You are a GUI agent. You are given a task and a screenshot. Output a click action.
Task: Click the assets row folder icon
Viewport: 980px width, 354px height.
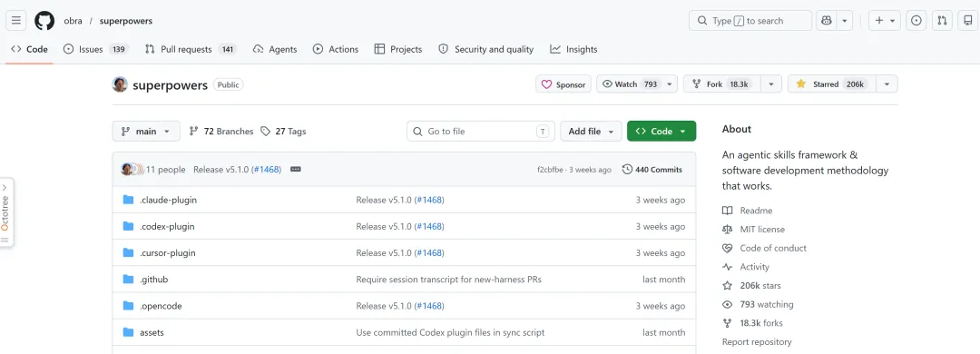click(129, 332)
